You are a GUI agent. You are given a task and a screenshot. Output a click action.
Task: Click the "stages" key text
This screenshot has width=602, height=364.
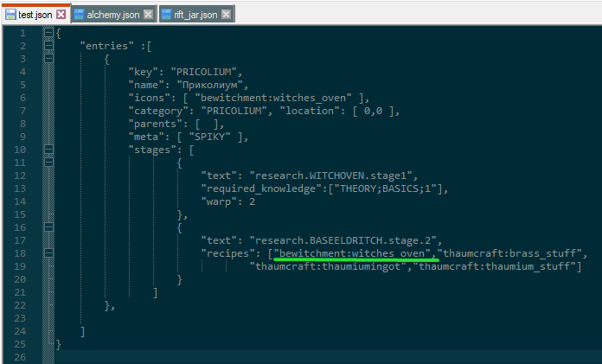pos(152,150)
